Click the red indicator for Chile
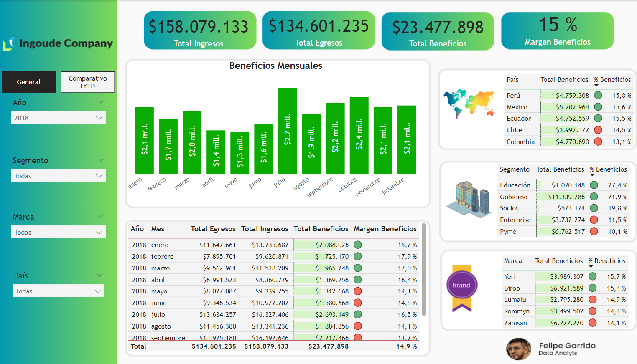 coord(598,130)
